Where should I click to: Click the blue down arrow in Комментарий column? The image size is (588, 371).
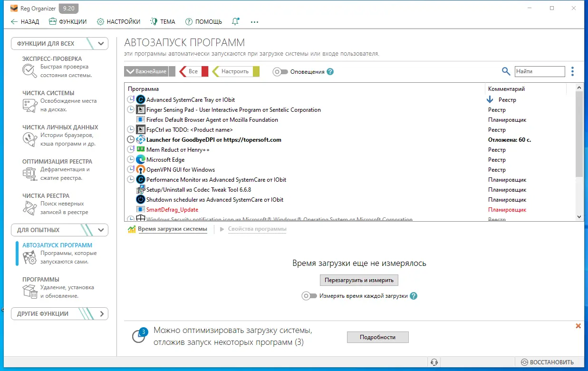490,100
